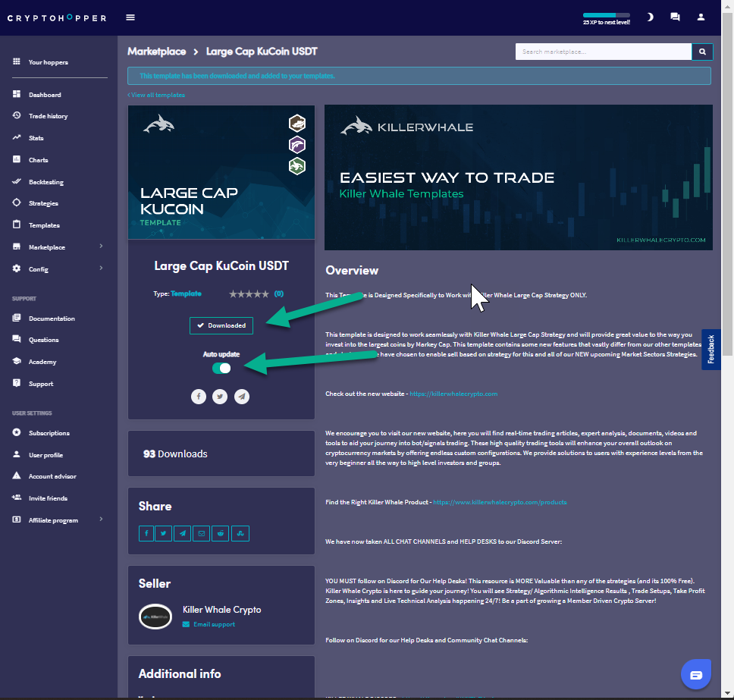Viewport: 734px width, 700px height.
Task: Click the round Twitter icon under Auto update
Action: 220,397
